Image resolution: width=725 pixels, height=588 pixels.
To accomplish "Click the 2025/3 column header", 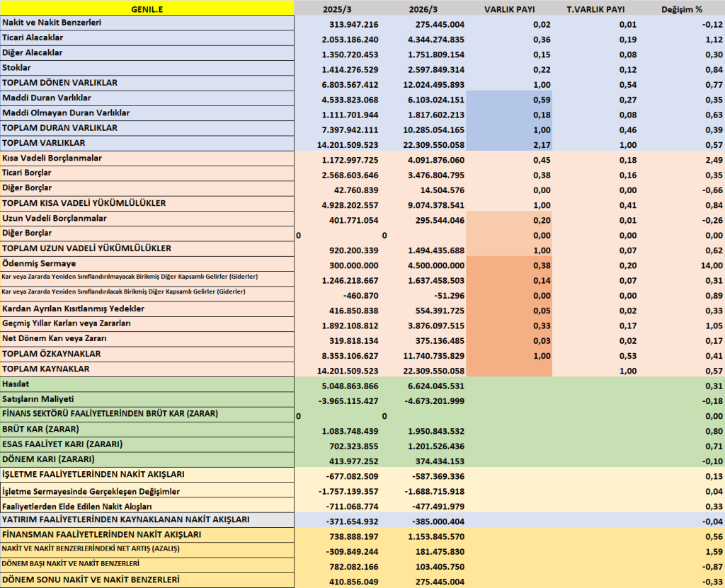I will click(336, 9).
